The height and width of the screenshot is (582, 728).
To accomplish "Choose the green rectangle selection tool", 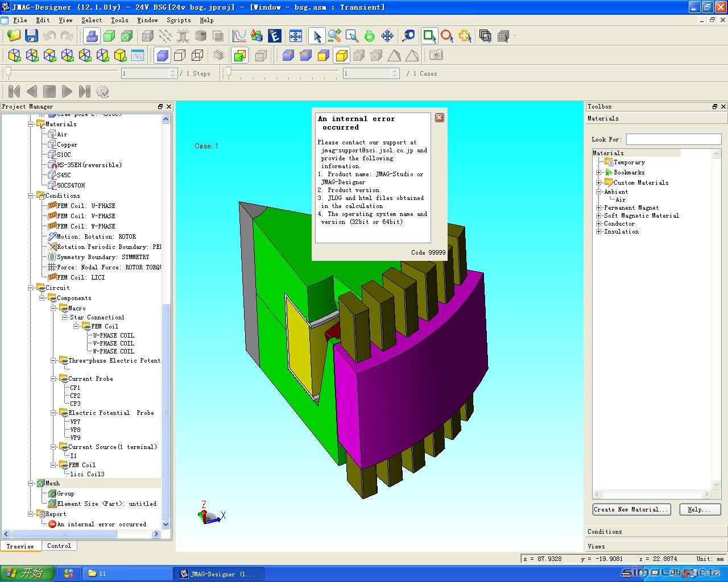I will [x=429, y=36].
